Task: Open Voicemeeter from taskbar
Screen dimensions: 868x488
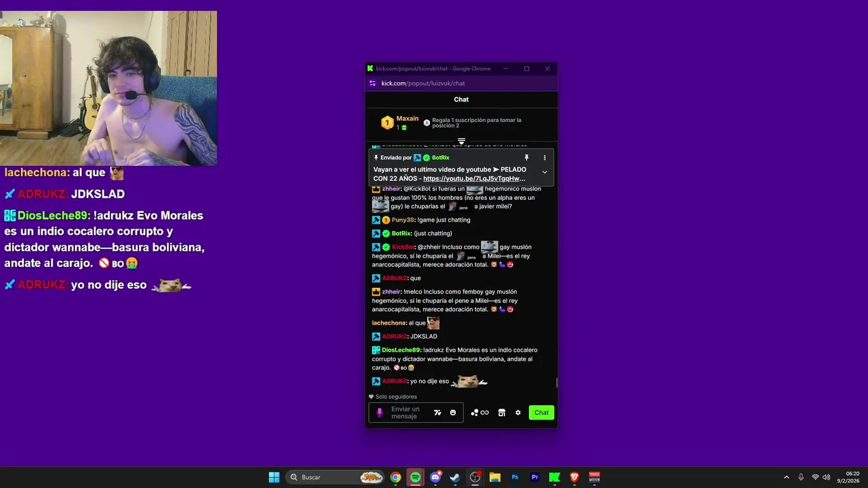Action: [x=595, y=477]
